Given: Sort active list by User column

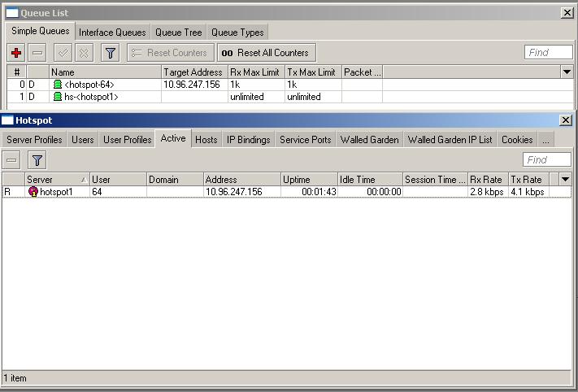Looking at the screenshot, I should coord(118,180).
